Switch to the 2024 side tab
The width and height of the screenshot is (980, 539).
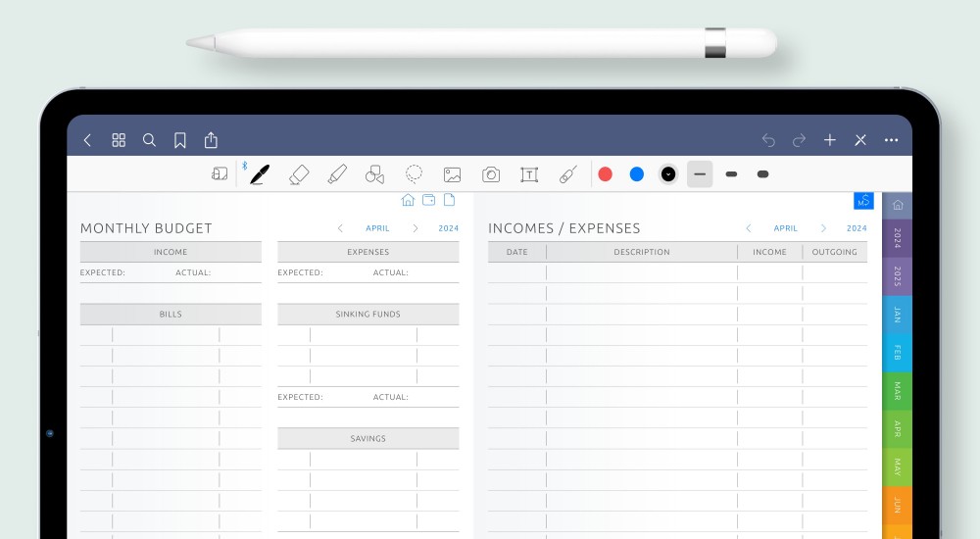[x=898, y=238]
